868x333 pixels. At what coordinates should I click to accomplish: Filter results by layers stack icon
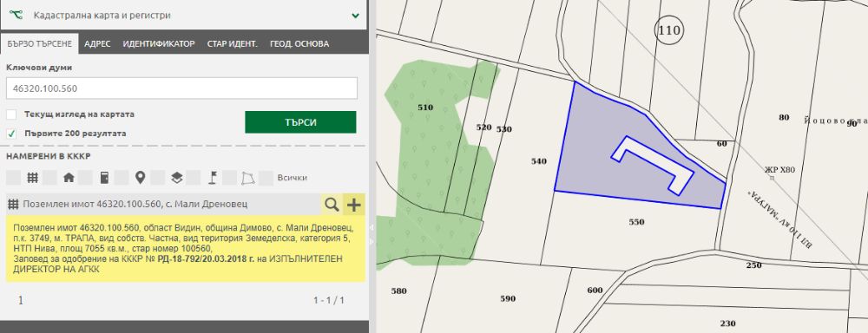(176, 178)
